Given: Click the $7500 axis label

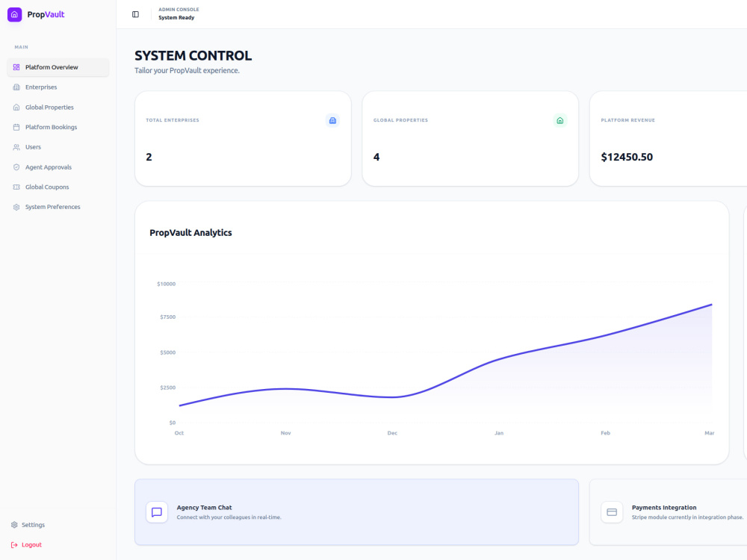Looking at the screenshot, I should 167,317.
